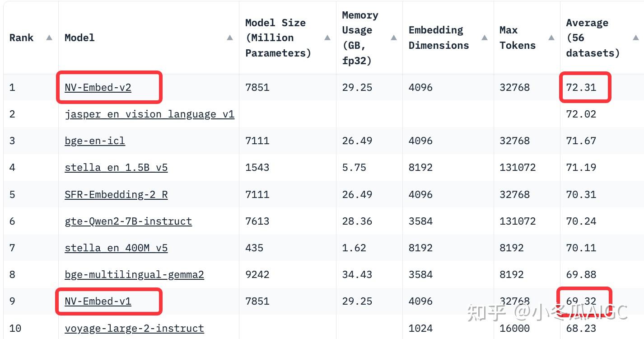Select the row for voyage-large-2-instruct
This screenshot has width=644, height=339.
(x=134, y=329)
